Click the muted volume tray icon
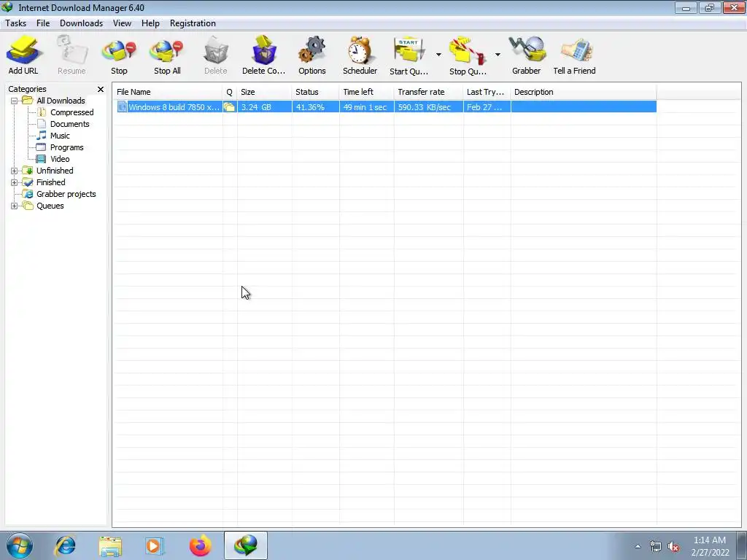Image resolution: width=747 pixels, height=560 pixels. [x=673, y=547]
